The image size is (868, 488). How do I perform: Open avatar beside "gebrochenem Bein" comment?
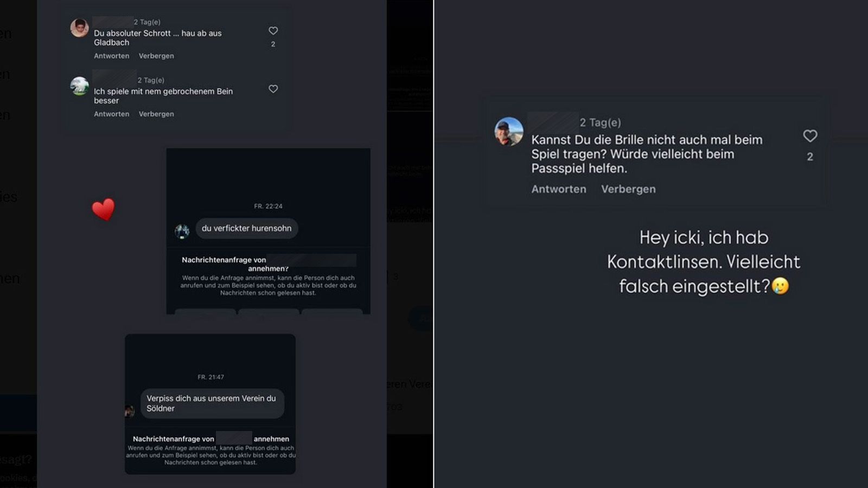pos(80,86)
